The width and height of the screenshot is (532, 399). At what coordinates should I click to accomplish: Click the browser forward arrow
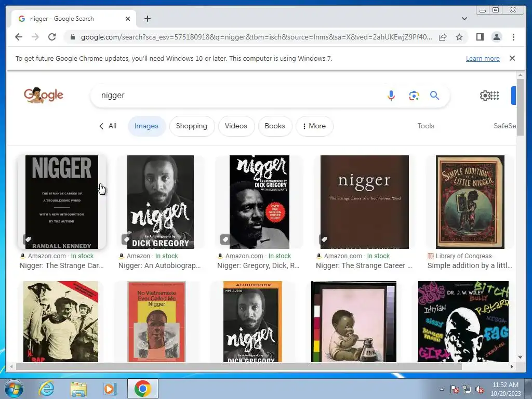click(x=35, y=37)
